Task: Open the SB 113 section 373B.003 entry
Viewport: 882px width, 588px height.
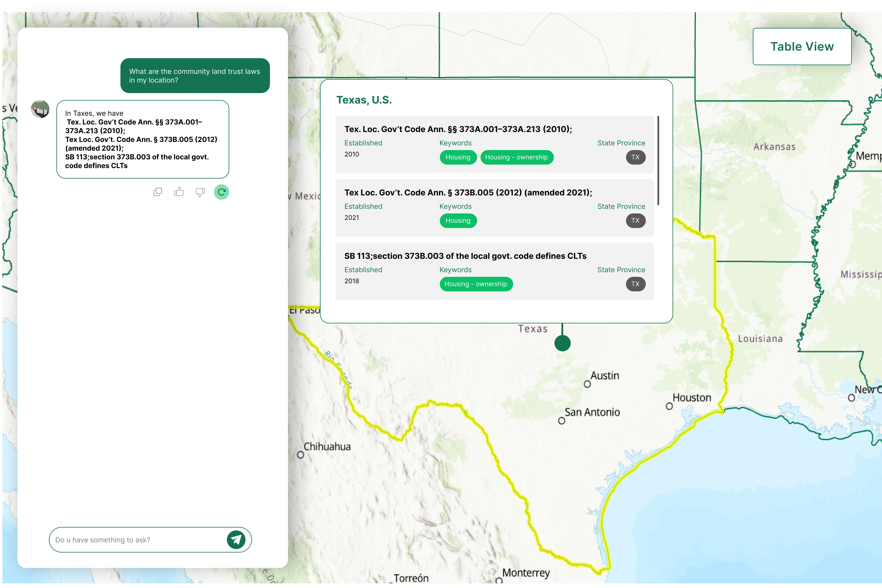Action: pos(465,256)
